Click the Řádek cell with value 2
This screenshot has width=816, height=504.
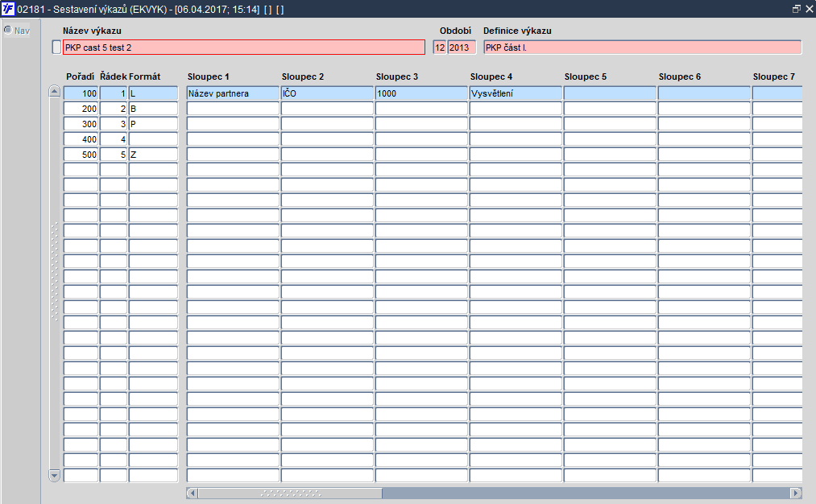tap(114, 109)
